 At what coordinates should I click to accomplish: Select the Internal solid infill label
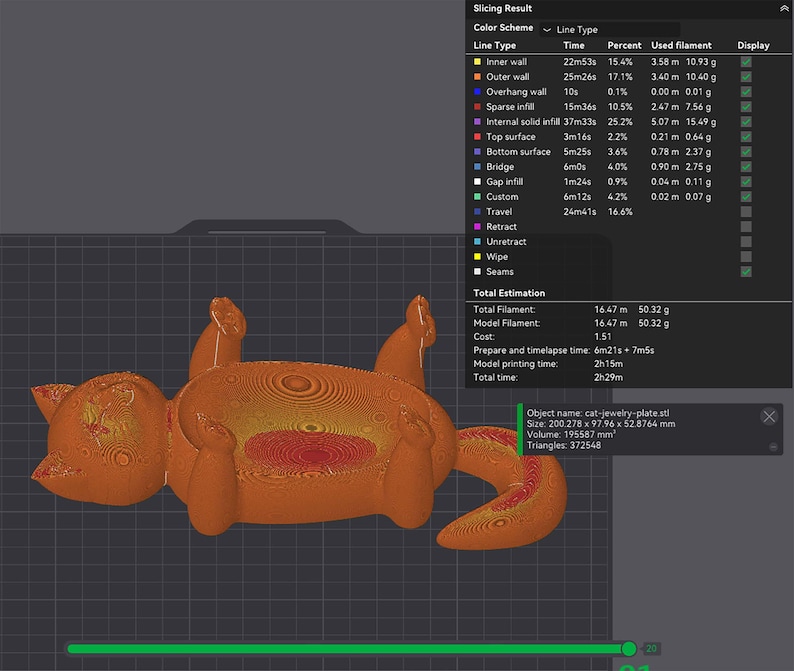(x=523, y=122)
